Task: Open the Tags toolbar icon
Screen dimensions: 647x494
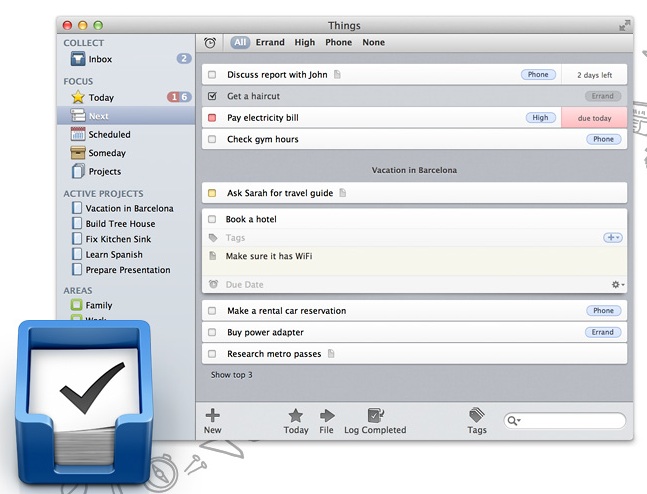Action: tap(477, 415)
